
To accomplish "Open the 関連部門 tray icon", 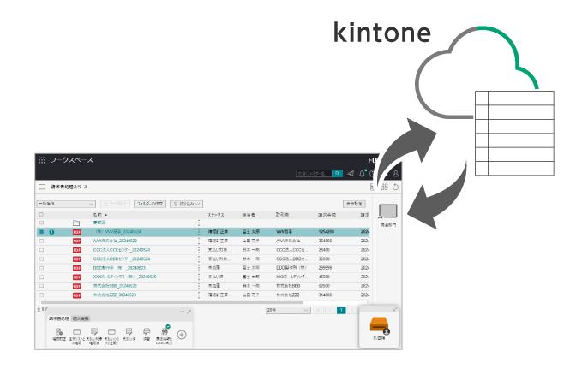I will [387, 211].
